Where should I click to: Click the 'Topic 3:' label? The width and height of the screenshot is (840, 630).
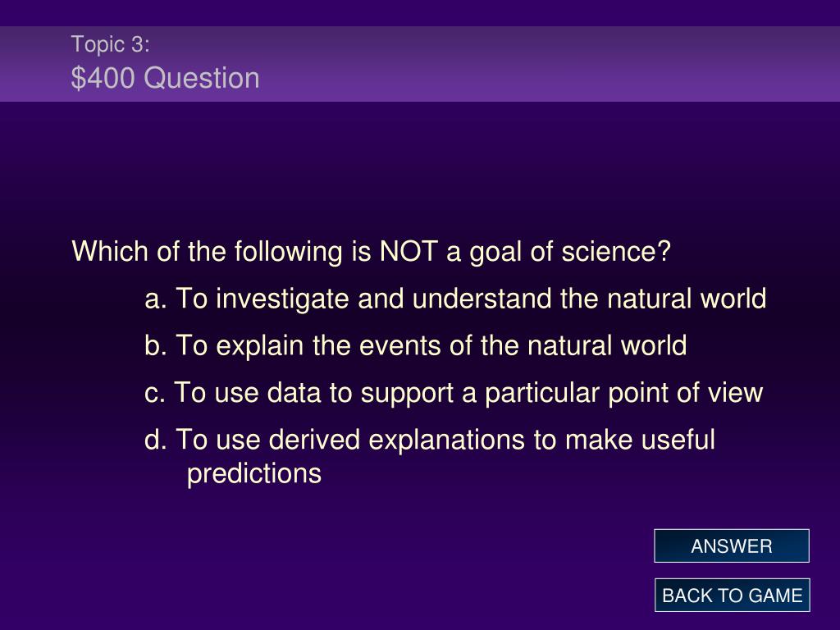(x=111, y=44)
